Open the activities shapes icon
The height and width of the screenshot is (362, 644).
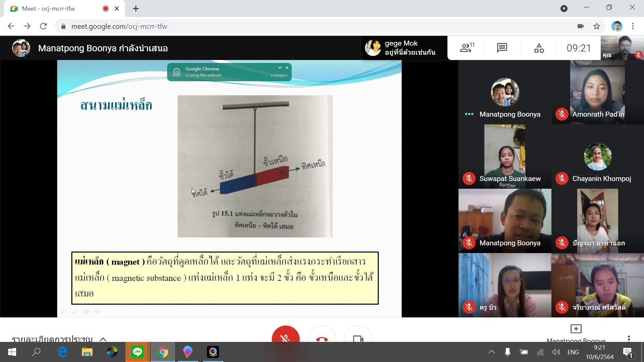(539, 48)
